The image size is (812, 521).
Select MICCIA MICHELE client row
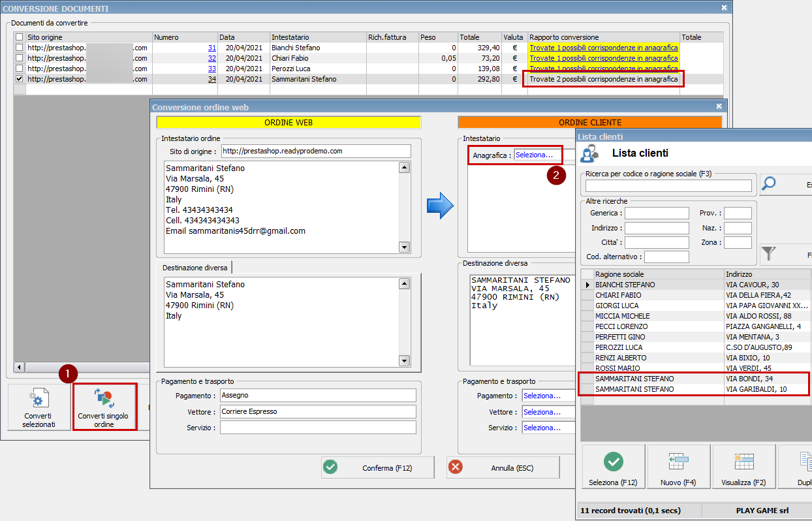click(x=695, y=316)
